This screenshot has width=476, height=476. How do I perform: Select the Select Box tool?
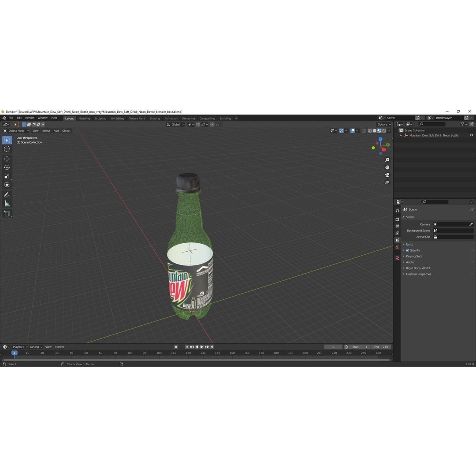(x=7, y=140)
